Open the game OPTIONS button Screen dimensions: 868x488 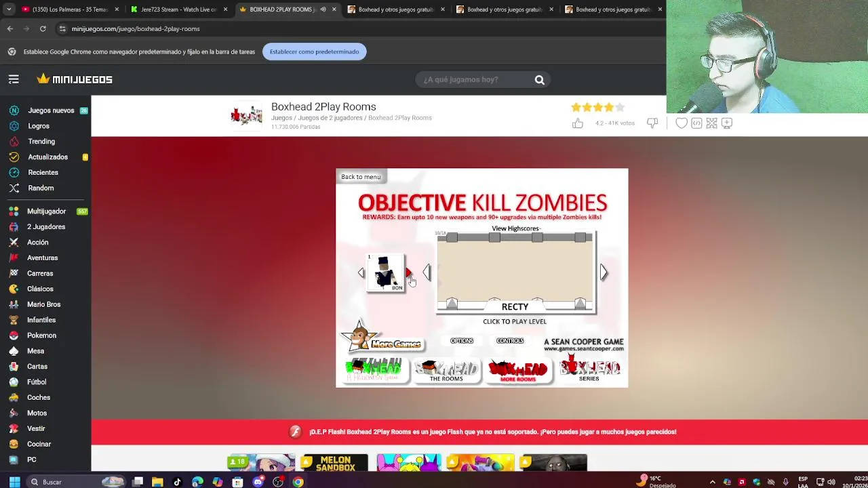click(x=462, y=341)
